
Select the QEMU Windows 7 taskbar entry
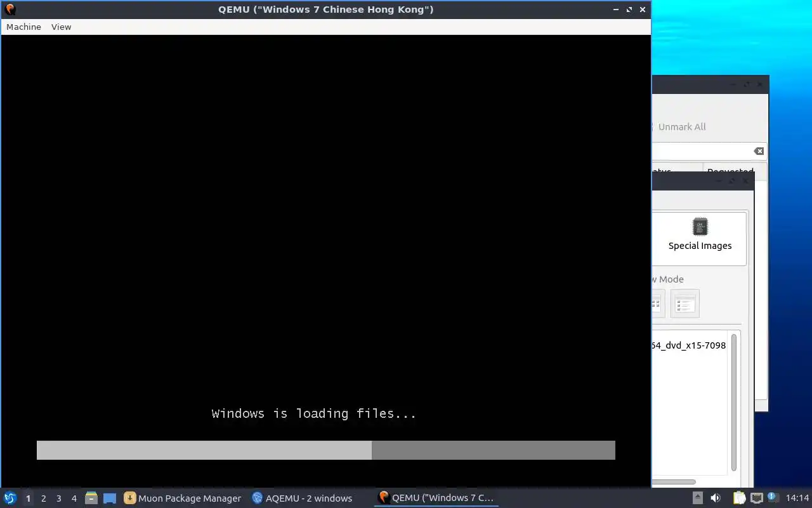pyautogui.click(x=436, y=498)
